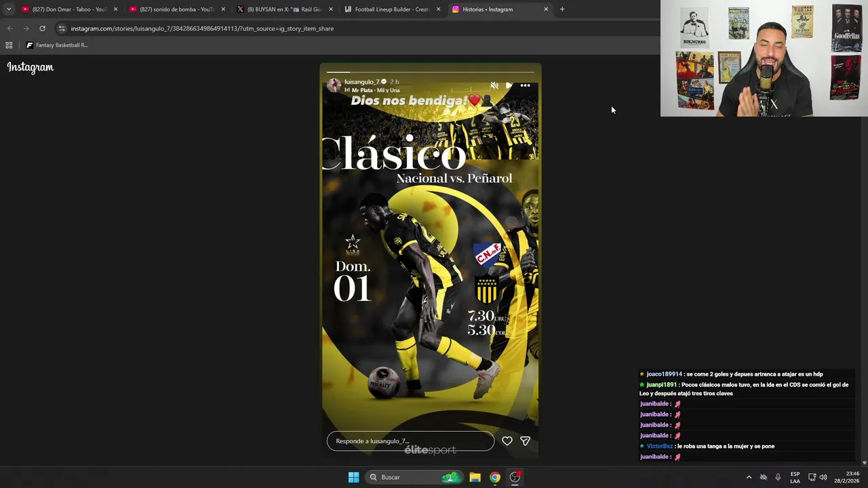Viewport: 868px width, 488px height.
Task: Switch to Football Lineup Builder tab
Action: point(391,9)
